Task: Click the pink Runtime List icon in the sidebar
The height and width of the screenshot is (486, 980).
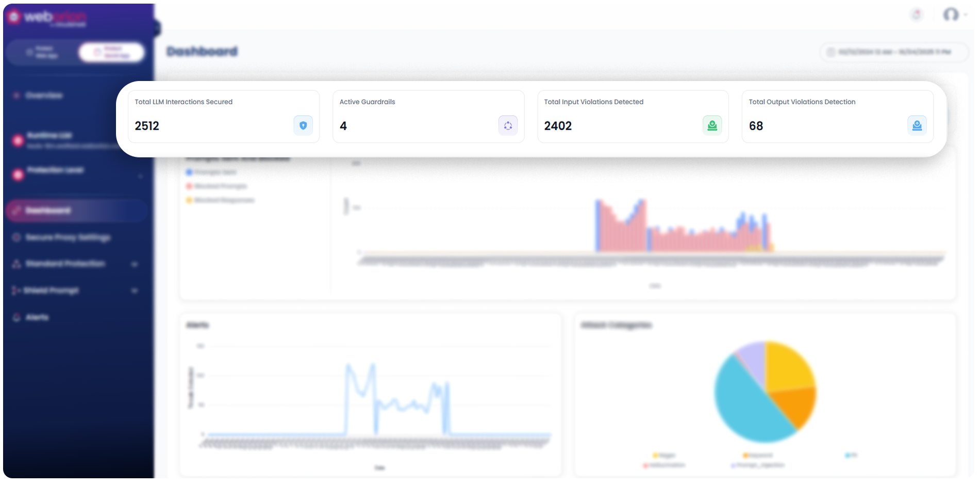Action: 18,140
